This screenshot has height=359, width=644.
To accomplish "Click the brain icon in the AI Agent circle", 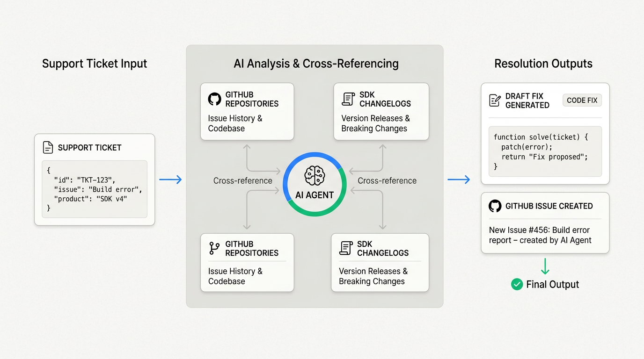I will click(x=315, y=176).
